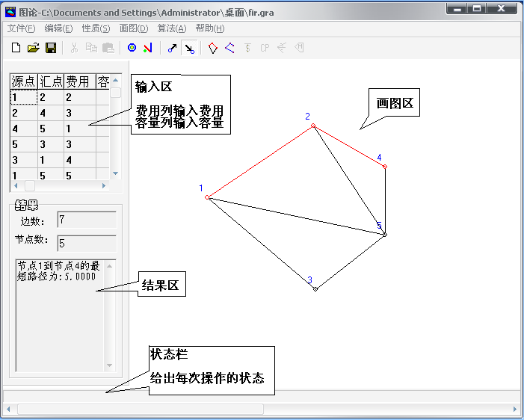Image resolution: width=524 pixels, height=420 pixels.
Task: Open the 帮助(H) menu
Action: 210,28
